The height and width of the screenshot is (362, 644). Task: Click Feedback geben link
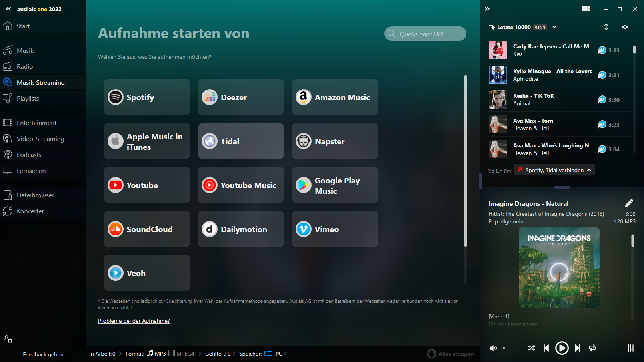[43, 354]
